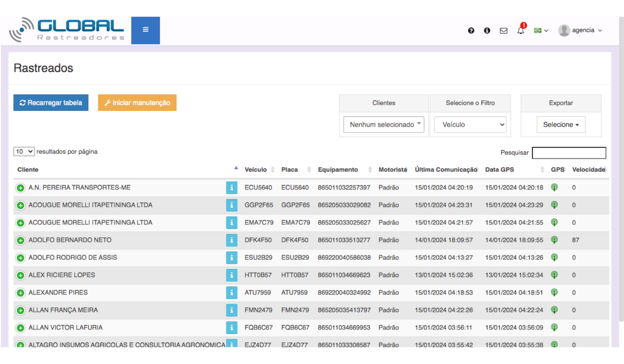Expand the row for vehicle EMA7C79

[x=20, y=223]
